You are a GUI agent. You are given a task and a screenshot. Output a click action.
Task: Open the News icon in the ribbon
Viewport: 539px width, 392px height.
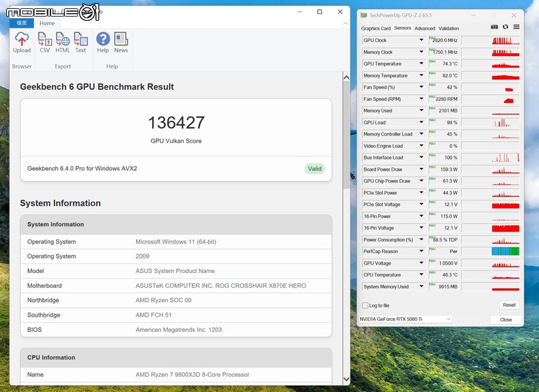(121, 39)
